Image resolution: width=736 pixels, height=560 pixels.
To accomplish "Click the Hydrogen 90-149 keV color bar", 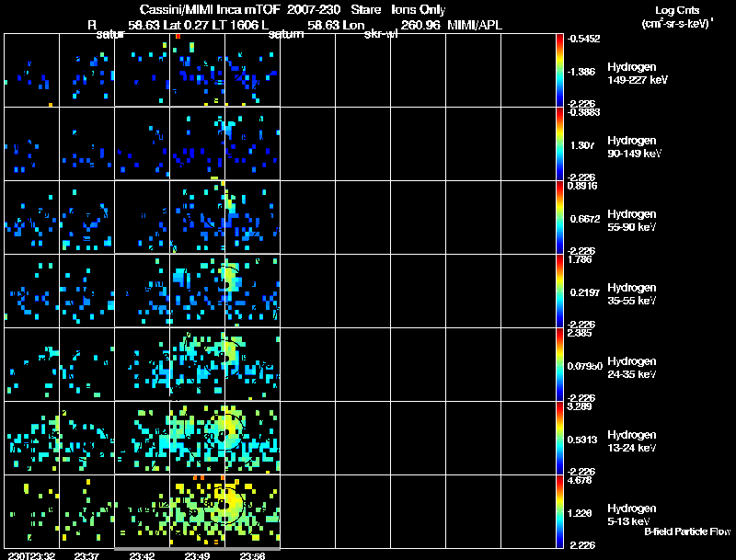I will (559, 144).
